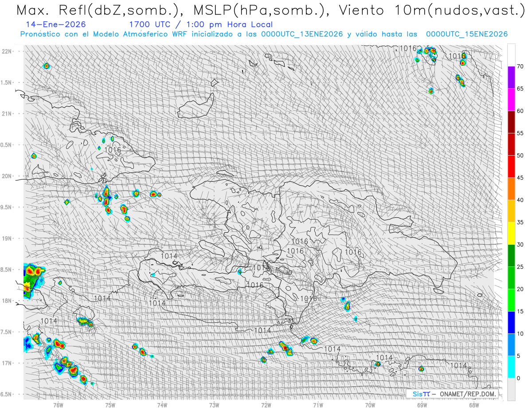Click the colorbar value '40'
The image size is (532, 411).
tap(520, 200)
